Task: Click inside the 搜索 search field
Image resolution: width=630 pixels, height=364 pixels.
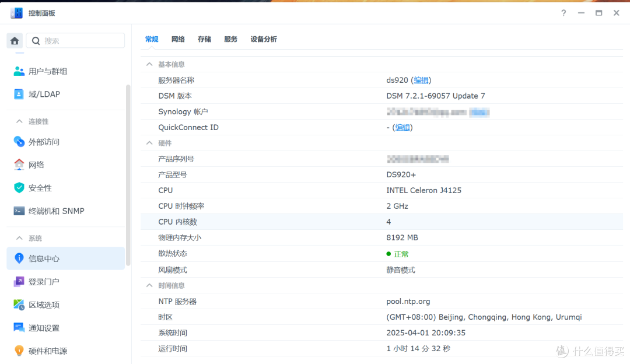Action: click(76, 40)
